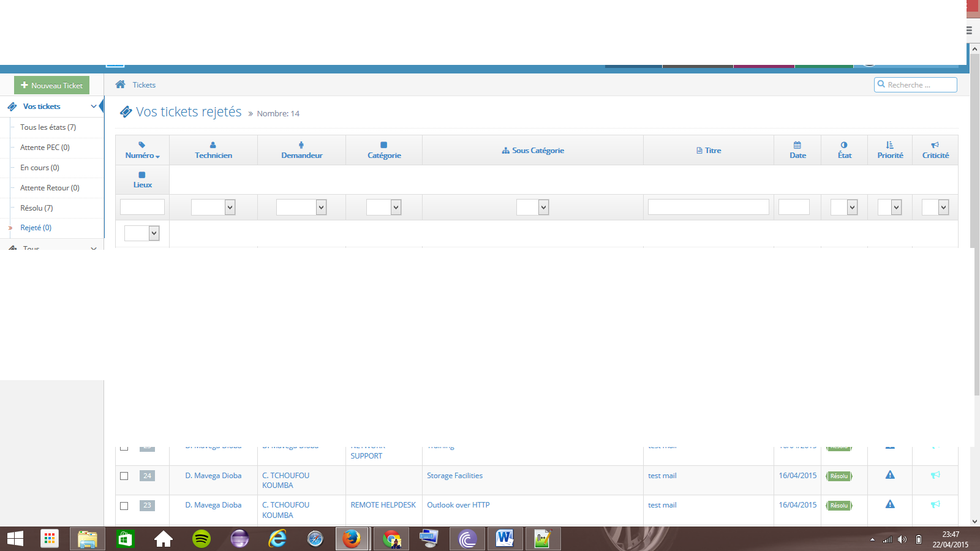The image size is (980, 551).
Task: Open Microsoft Word from the taskbar
Action: [x=505, y=539]
